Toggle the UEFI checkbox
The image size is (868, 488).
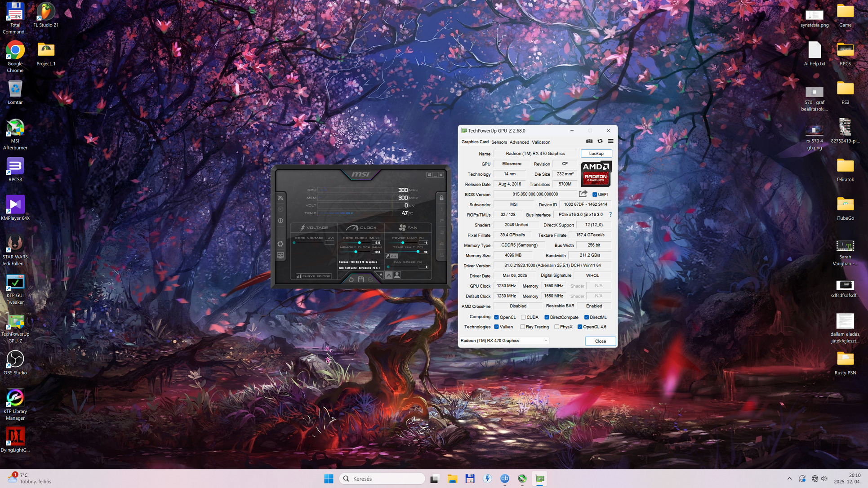click(x=595, y=195)
